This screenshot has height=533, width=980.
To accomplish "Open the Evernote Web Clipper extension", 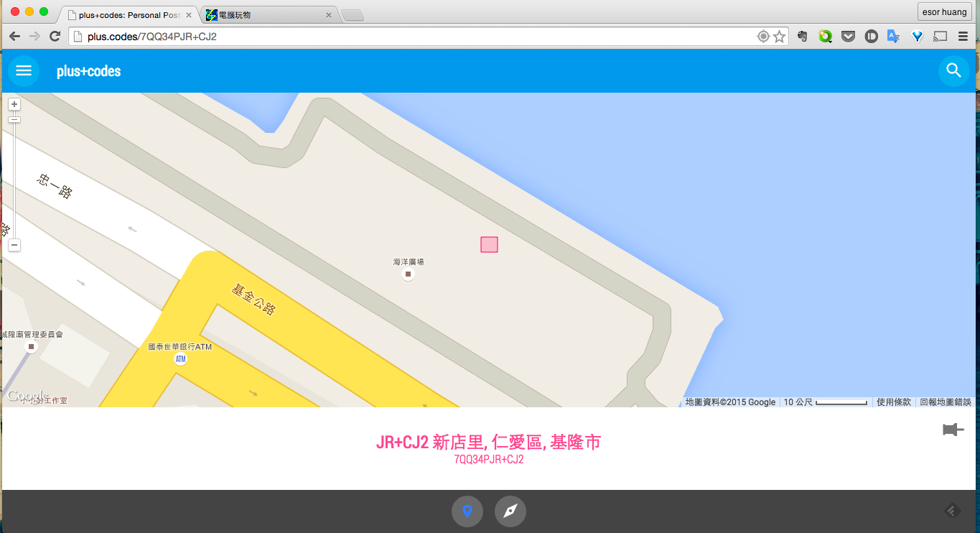I will [x=803, y=37].
